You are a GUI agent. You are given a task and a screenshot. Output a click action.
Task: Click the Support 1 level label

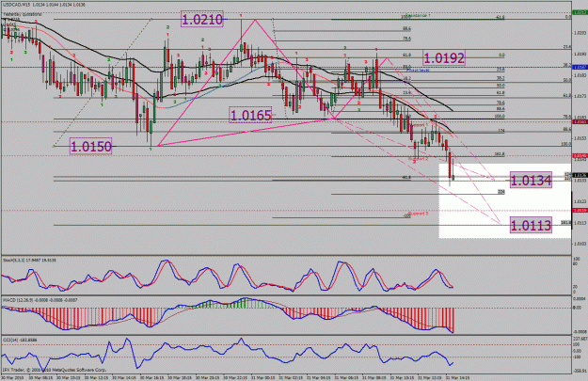click(419, 124)
